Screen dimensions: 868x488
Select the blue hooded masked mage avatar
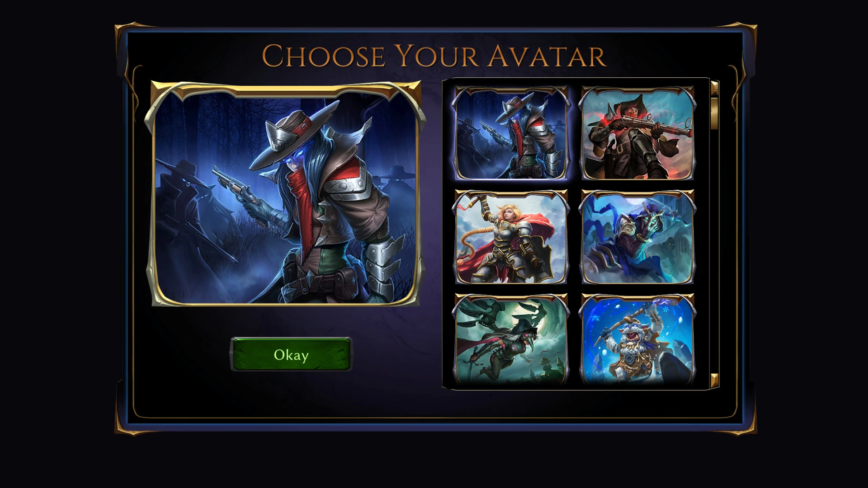tap(638, 237)
